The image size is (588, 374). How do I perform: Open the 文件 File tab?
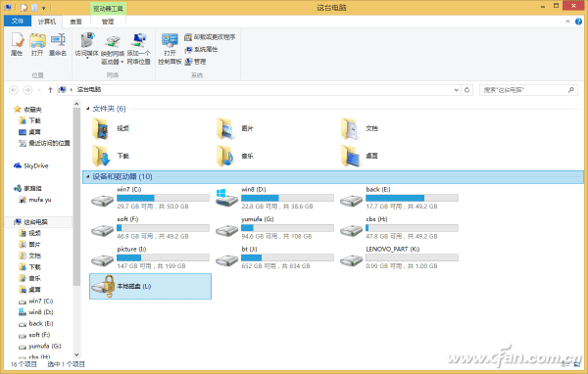(18, 21)
